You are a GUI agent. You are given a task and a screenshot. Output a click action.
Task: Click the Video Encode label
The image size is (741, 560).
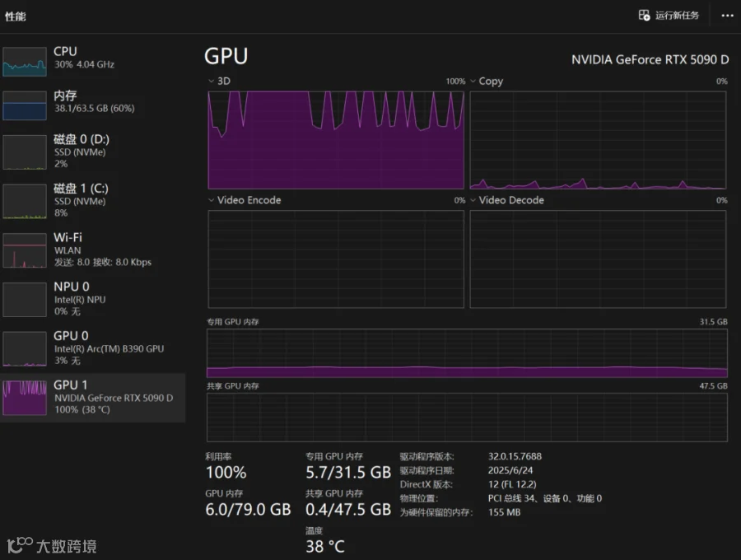pyautogui.click(x=249, y=200)
